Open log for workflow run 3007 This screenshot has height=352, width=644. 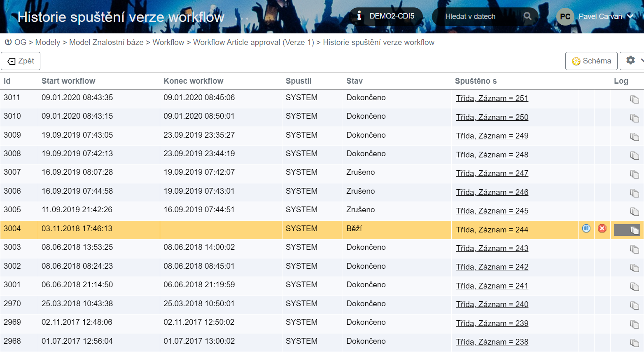[x=635, y=174]
